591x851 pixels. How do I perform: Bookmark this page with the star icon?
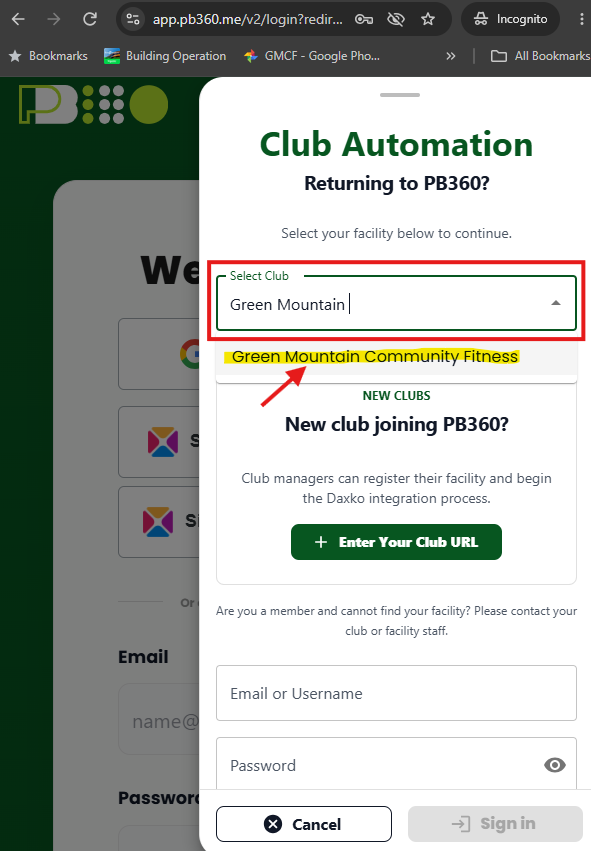click(428, 20)
